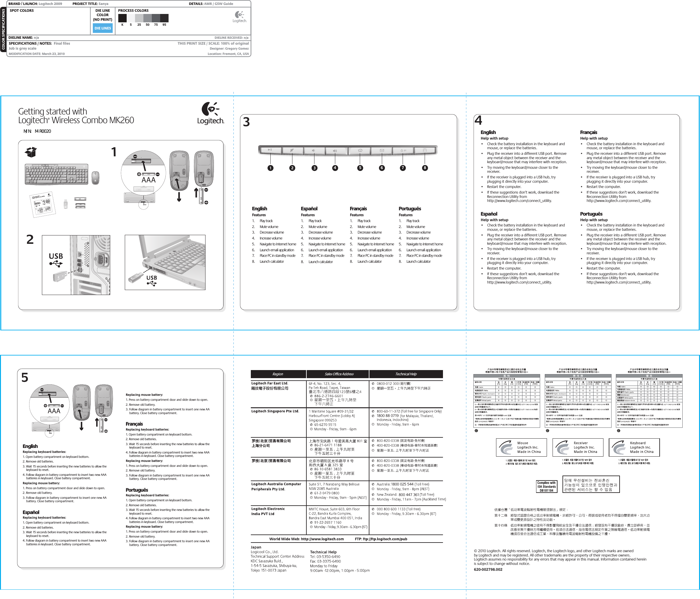
Task: Click the calculator key on the hotkey strip
Action: [x=425, y=150]
